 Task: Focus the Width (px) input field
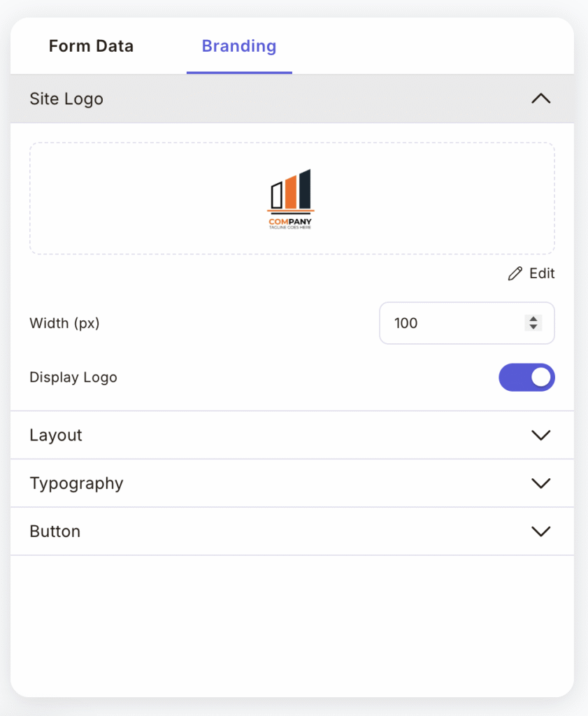(x=447, y=323)
